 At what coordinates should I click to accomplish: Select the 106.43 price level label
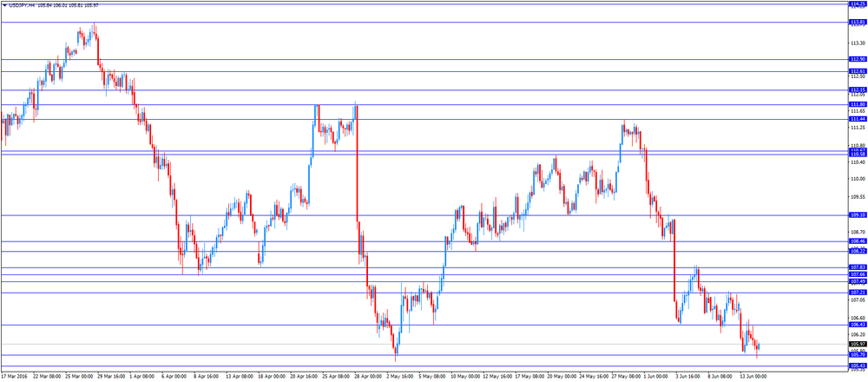858,325
